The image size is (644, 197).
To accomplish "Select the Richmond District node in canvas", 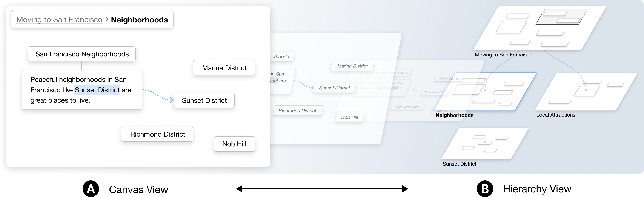I will 157,134.
